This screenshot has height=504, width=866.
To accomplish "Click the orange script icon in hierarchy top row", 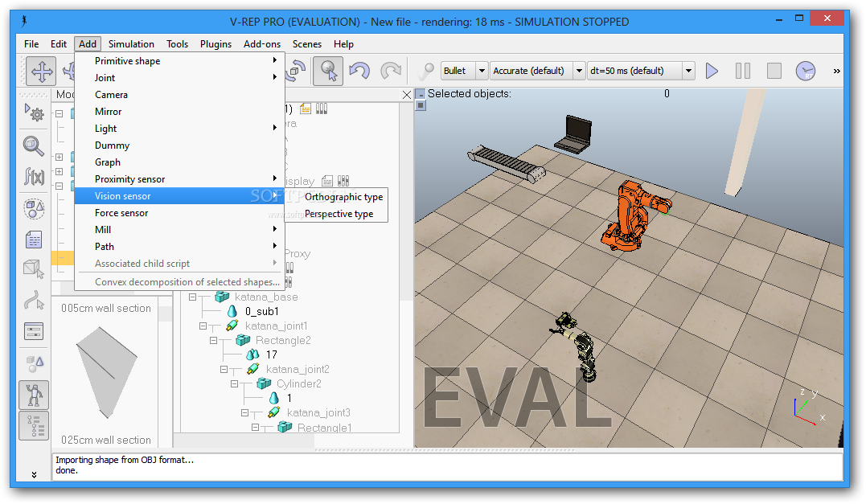I will coord(305,109).
